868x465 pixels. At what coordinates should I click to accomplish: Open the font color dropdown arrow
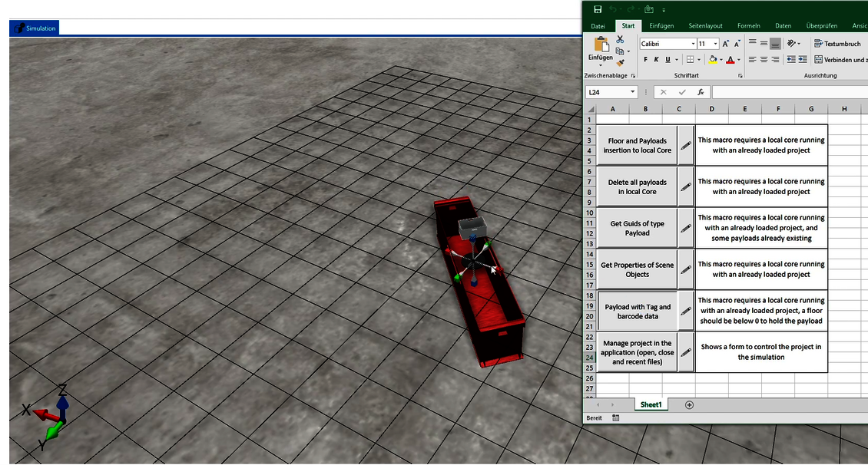738,60
